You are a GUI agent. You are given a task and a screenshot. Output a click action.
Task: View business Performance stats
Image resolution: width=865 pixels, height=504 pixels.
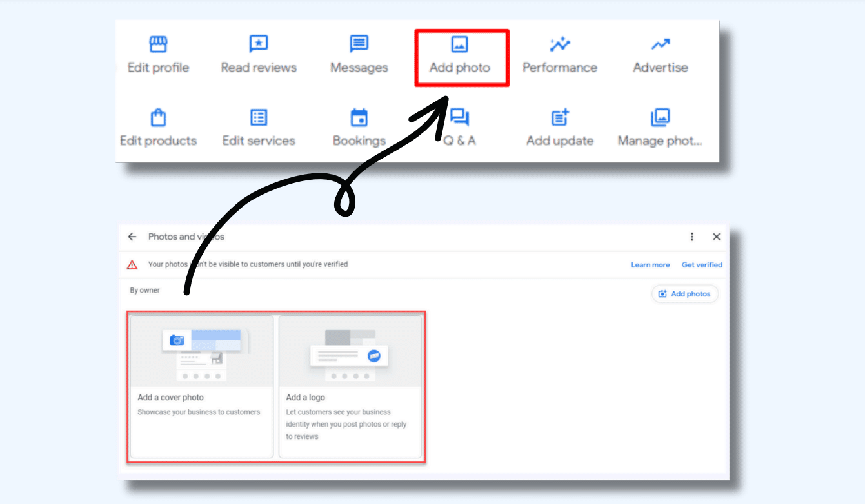[560, 54]
